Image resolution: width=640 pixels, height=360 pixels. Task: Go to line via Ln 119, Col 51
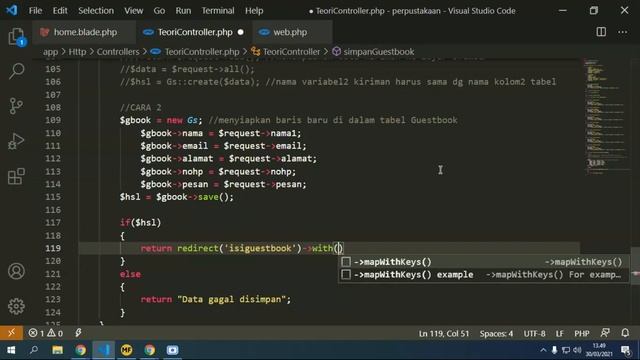pyautogui.click(x=444, y=333)
